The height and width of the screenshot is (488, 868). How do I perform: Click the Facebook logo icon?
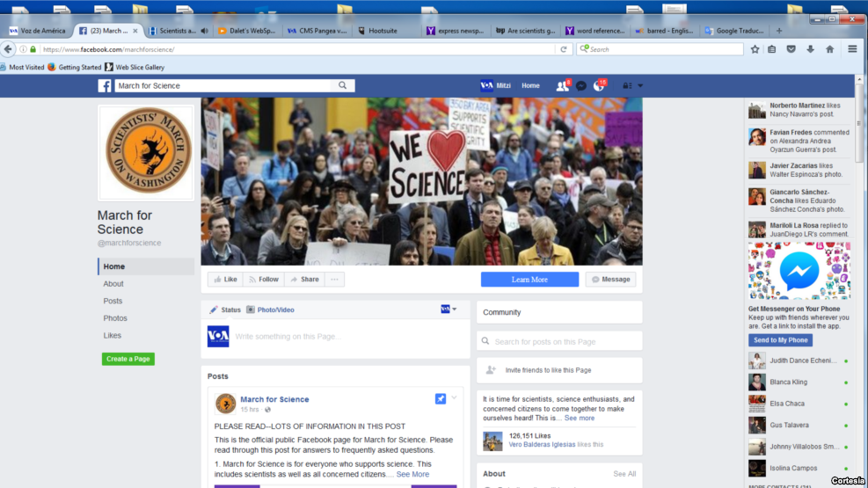(x=104, y=86)
